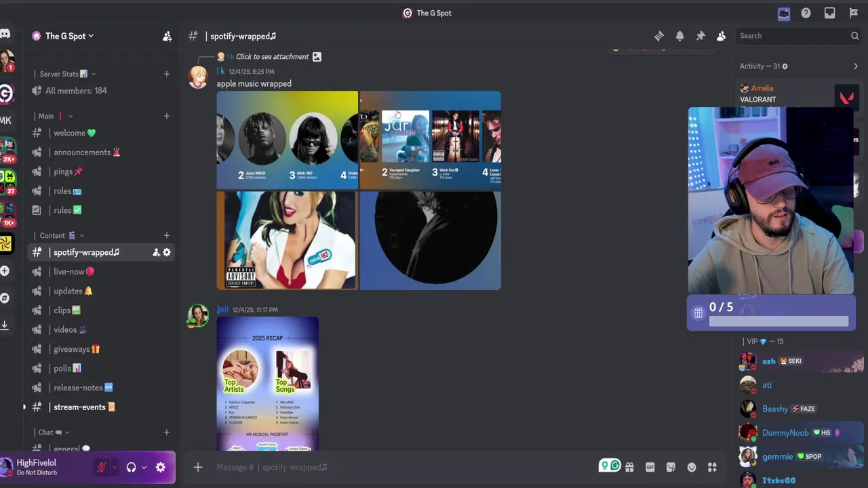The height and width of the screenshot is (488, 868).
Task: Open headphone output options dropdown arrow
Action: (144, 467)
